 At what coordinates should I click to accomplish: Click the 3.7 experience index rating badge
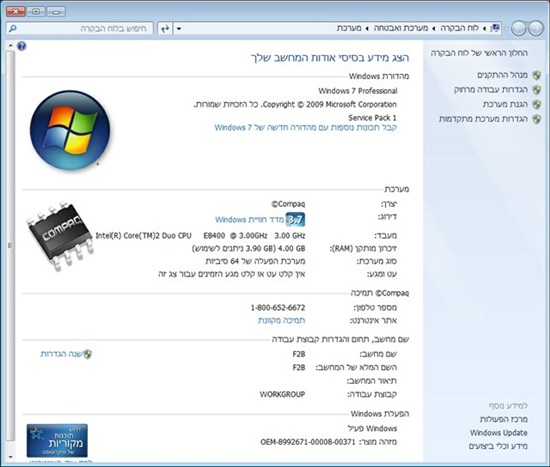click(x=295, y=220)
